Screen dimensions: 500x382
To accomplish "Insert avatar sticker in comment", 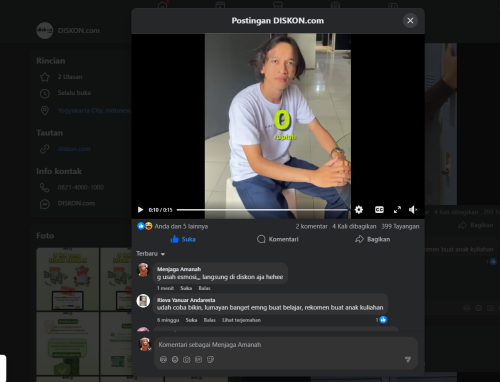I will coord(163,359).
